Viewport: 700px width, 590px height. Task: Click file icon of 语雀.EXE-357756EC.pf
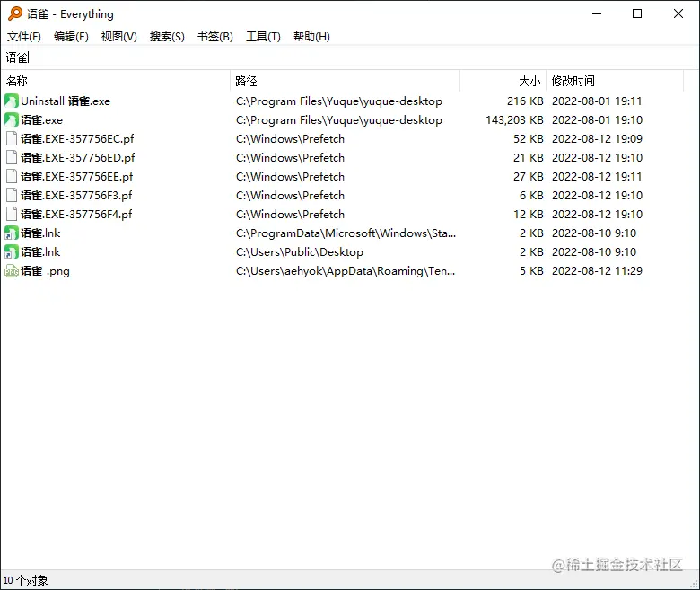click(x=12, y=139)
